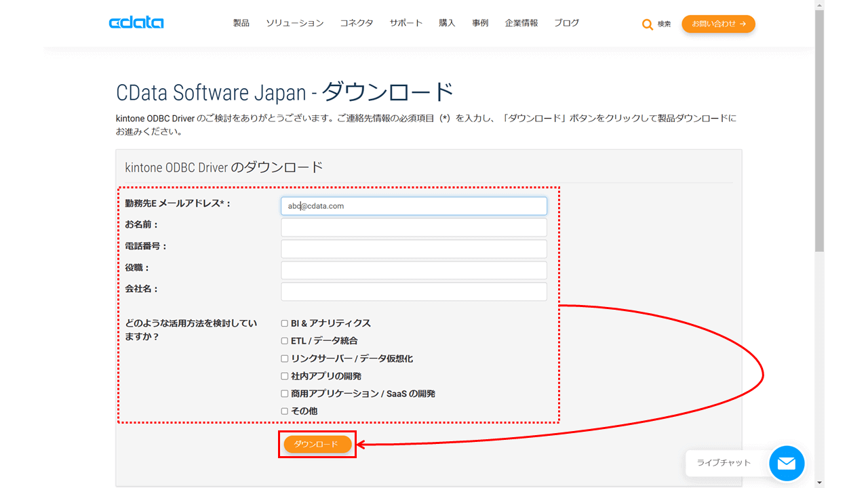Viewport: 868px width, 488px height.
Task: Go to the 購入 menu item
Action: (448, 23)
